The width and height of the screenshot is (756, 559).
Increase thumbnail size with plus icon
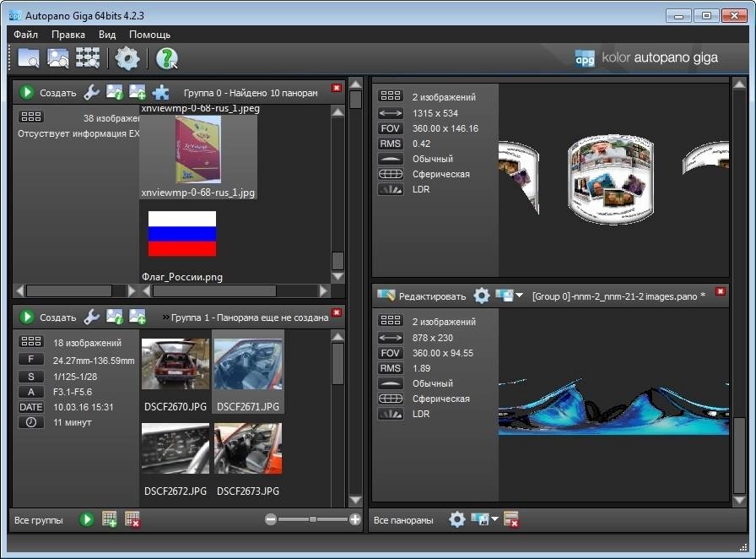(355, 519)
